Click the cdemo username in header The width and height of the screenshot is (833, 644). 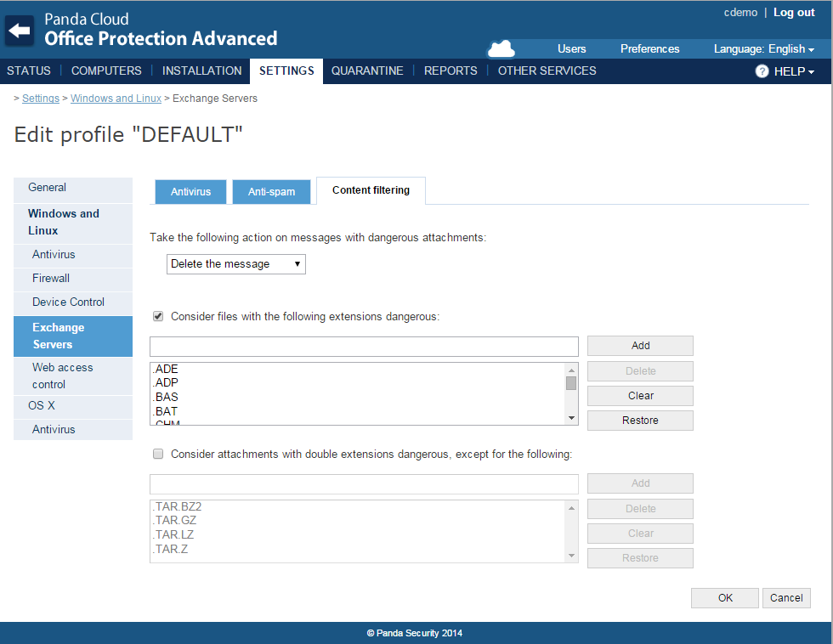[740, 12]
